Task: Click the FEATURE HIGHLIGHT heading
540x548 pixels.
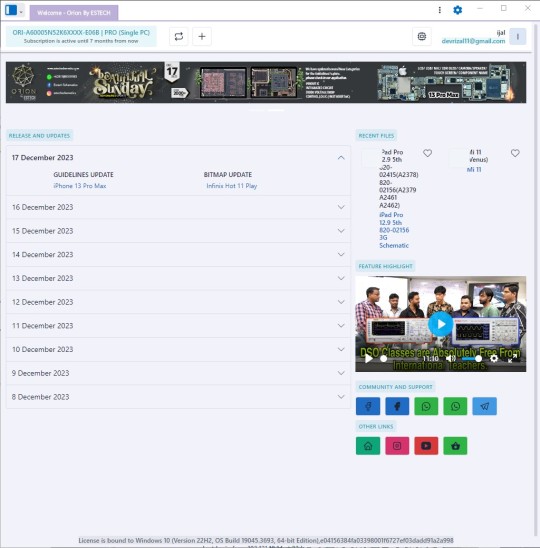Action: (x=385, y=266)
